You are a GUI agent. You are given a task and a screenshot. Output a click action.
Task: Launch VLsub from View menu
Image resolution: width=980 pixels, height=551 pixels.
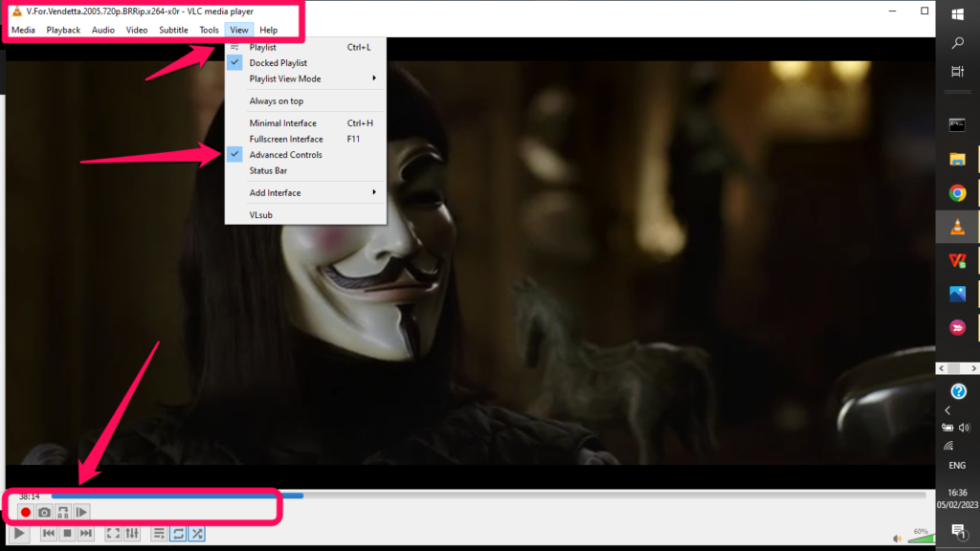305,215
